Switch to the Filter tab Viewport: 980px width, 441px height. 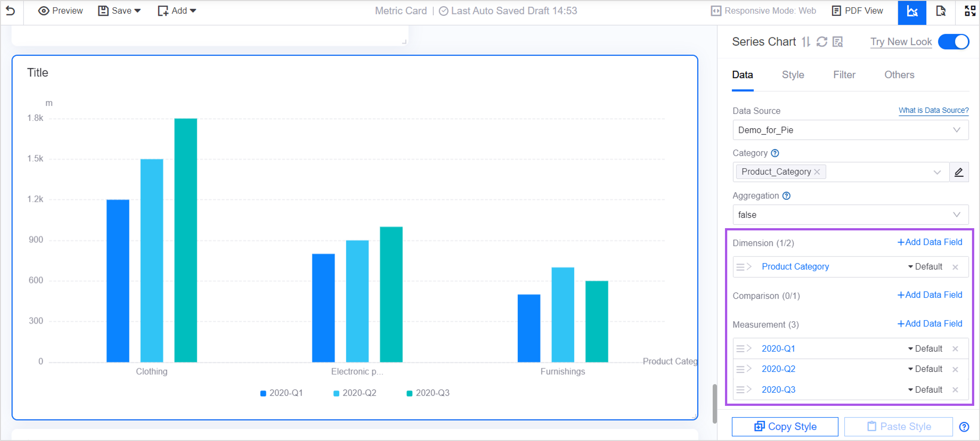click(x=844, y=75)
